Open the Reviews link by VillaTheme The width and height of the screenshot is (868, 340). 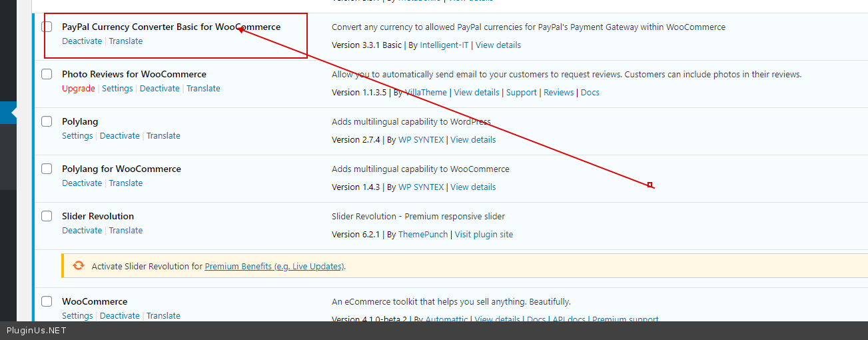(559, 93)
